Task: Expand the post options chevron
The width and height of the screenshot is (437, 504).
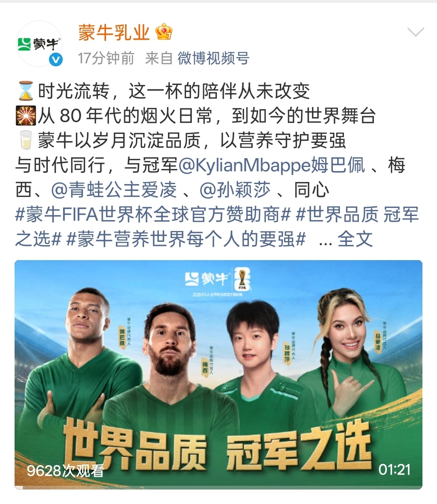Action: tap(416, 32)
